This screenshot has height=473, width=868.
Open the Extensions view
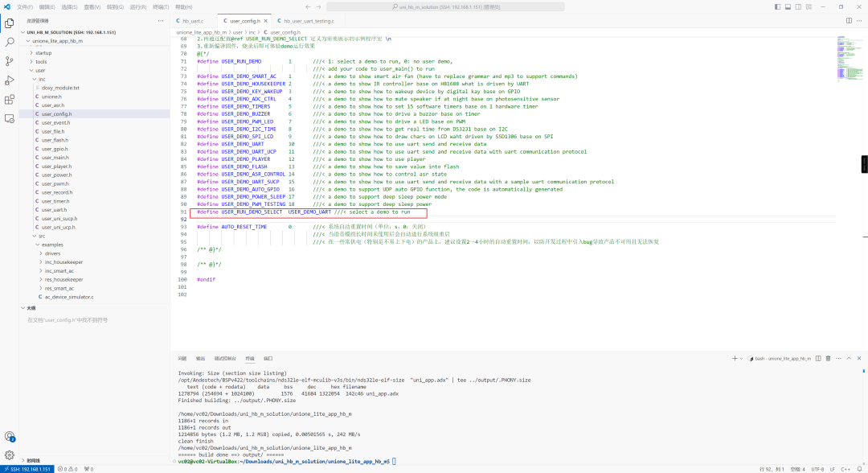pos(10,100)
